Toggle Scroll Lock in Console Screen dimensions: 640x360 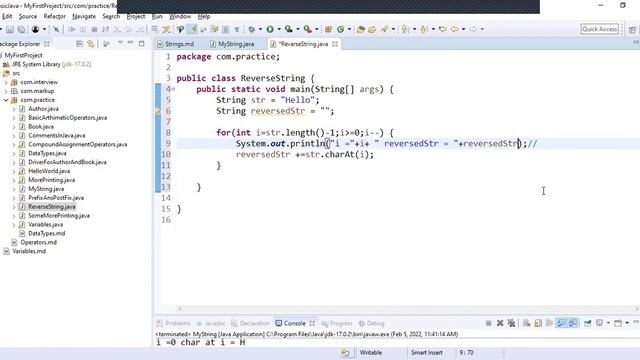538,323
